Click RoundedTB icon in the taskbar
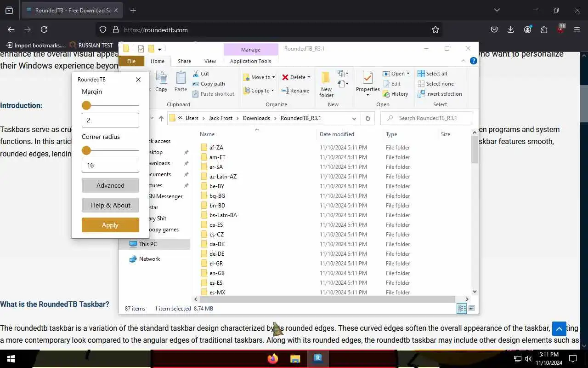 (x=317, y=359)
